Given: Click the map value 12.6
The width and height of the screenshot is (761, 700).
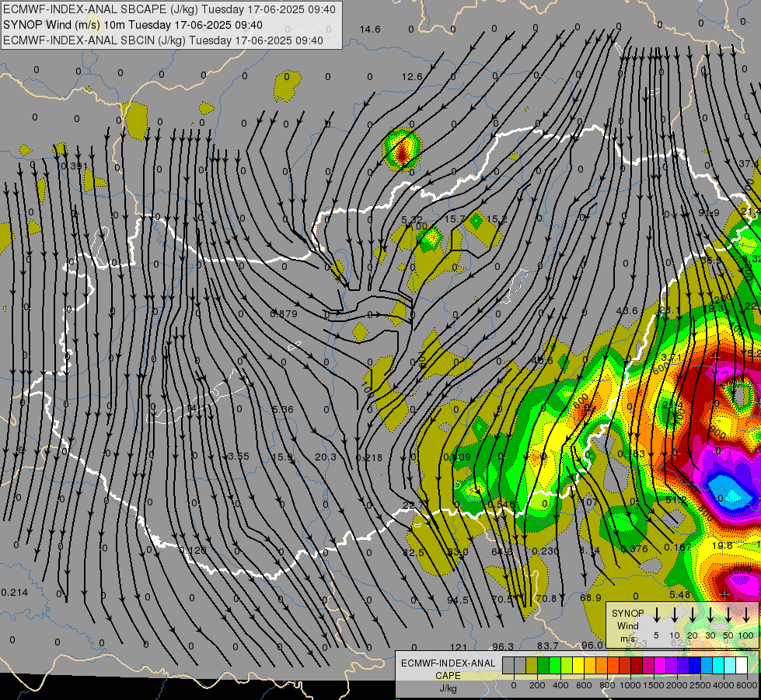Looking at the screenshot, I should (411, 77).
